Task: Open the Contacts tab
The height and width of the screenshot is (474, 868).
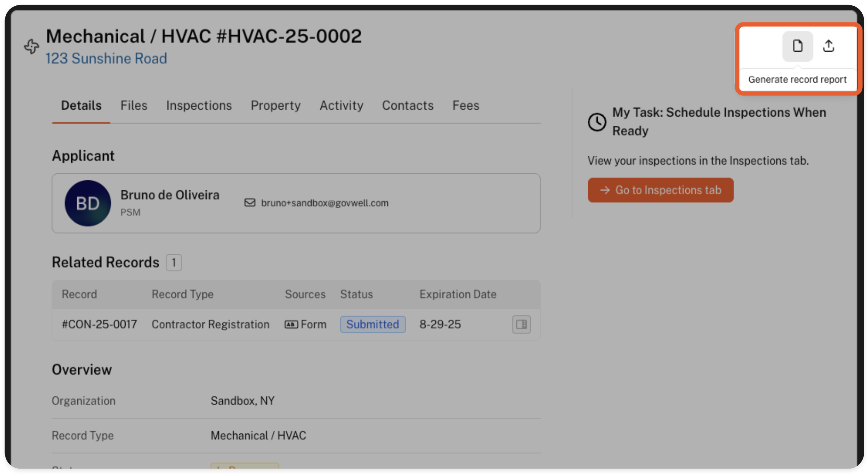Action: 408,105
